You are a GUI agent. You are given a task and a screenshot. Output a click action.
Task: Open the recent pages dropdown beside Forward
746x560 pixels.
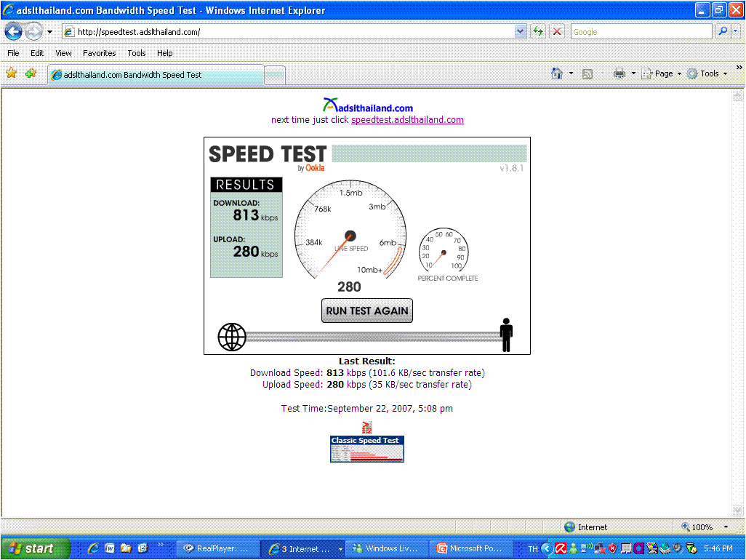pos(49,32)
